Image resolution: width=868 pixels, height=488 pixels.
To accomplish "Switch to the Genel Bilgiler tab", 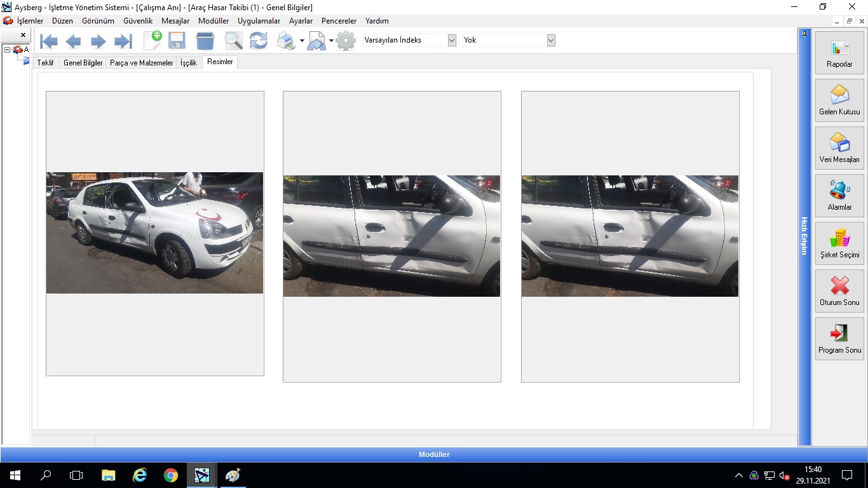I will coord(83,63).
